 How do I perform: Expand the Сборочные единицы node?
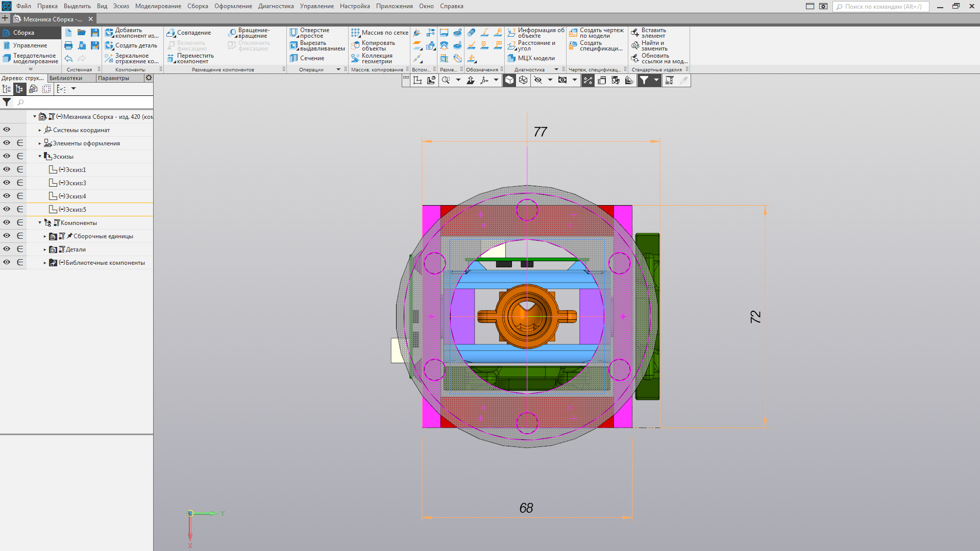pyautogui.click(x=45, y=236)
